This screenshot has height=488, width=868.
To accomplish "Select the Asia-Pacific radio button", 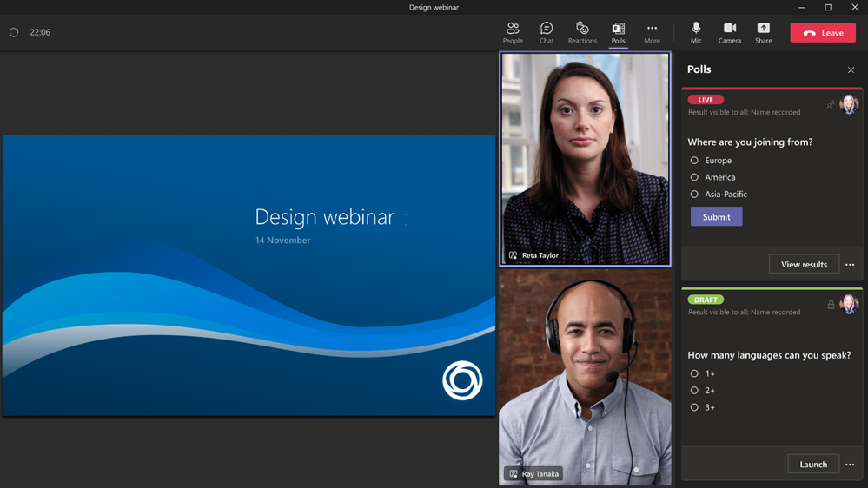I will (x=694, y=195).
